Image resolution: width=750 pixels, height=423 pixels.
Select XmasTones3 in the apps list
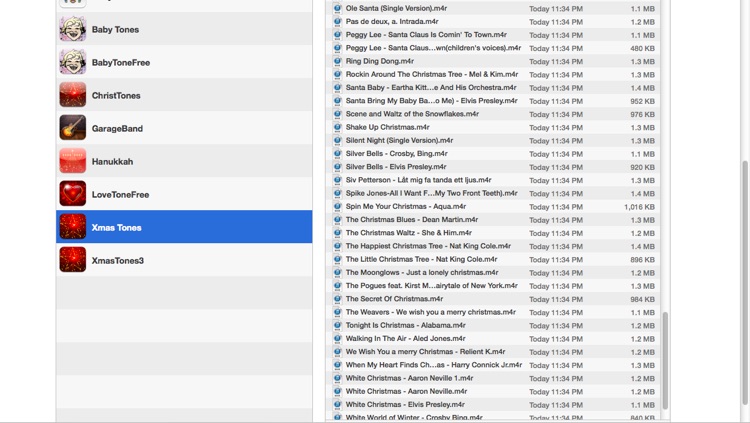click(x=184, y=260)
